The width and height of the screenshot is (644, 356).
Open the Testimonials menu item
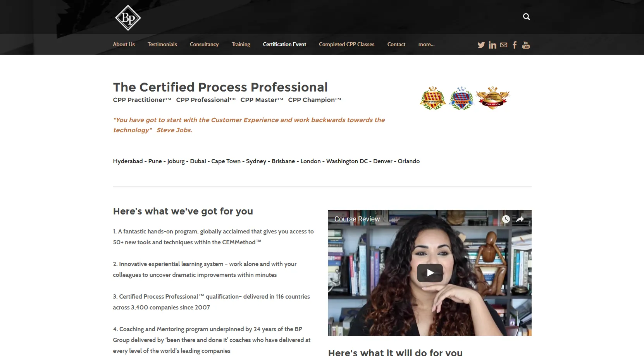coord(162,44)
